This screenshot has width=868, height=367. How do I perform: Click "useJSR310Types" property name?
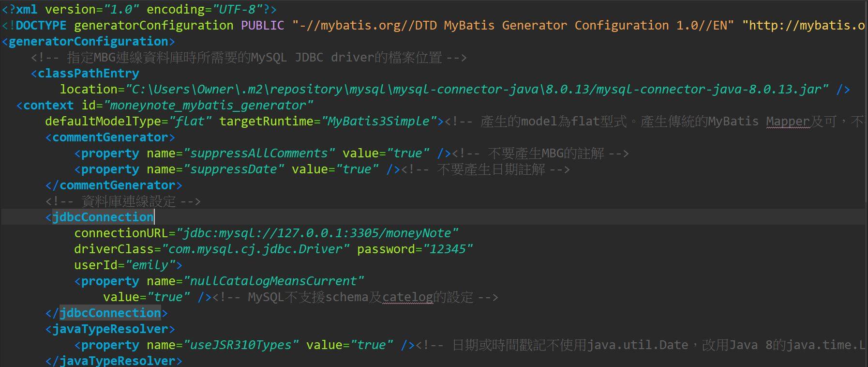pos(241,345)
